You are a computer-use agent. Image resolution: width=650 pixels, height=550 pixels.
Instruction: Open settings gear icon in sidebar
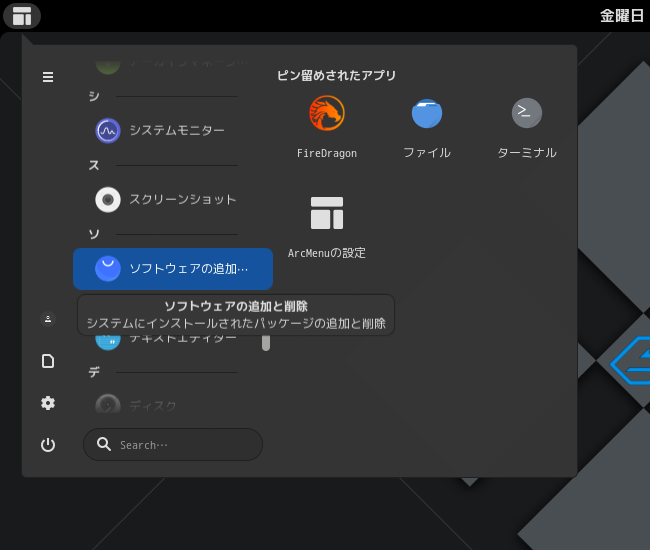tap(48, 403)
